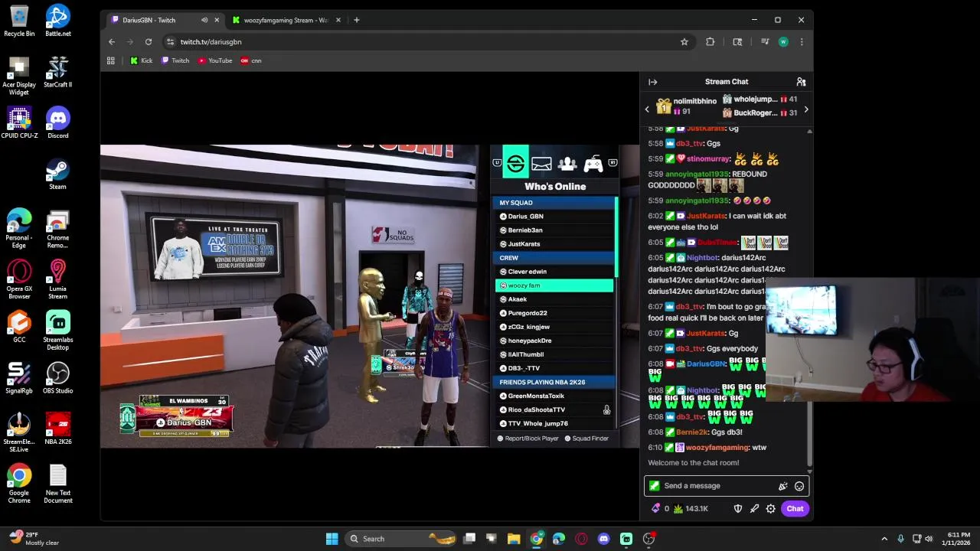This screenshot has height=551, width=980.
Task: Open the mod shield icon below chat
Action: (738, 509)
